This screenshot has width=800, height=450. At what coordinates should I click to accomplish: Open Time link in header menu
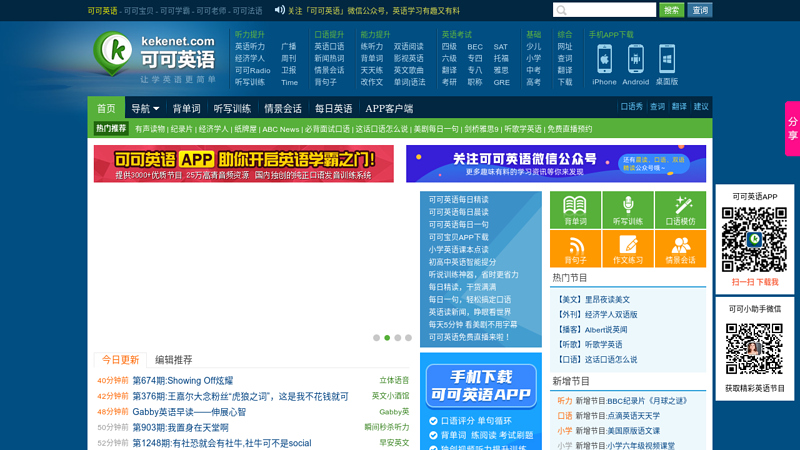click(289, 82)
